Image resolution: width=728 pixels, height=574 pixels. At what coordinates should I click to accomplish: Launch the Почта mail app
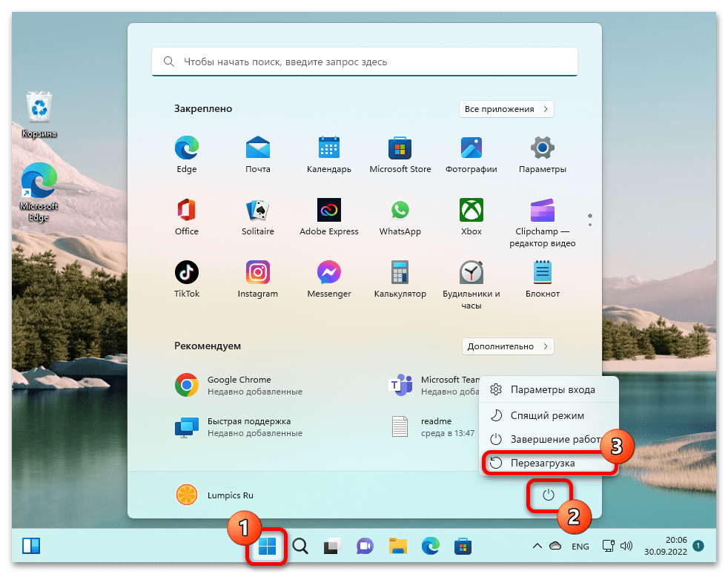(258, 155)
